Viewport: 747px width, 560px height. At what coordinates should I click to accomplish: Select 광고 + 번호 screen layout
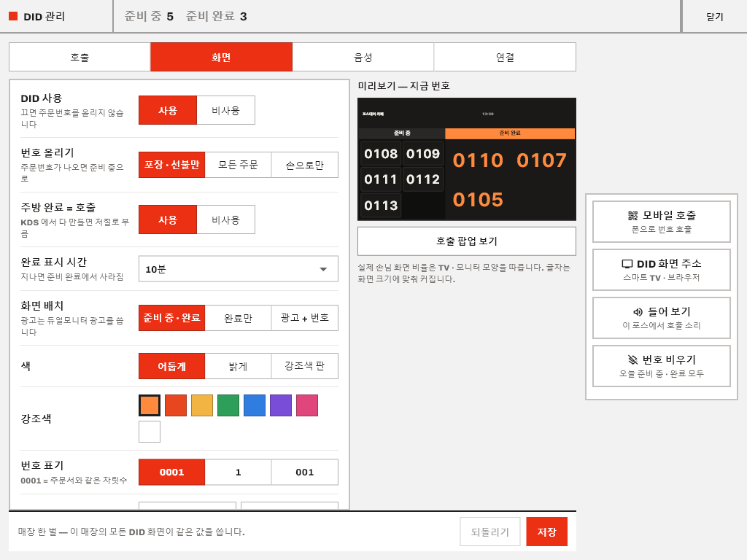pos(305,318)
